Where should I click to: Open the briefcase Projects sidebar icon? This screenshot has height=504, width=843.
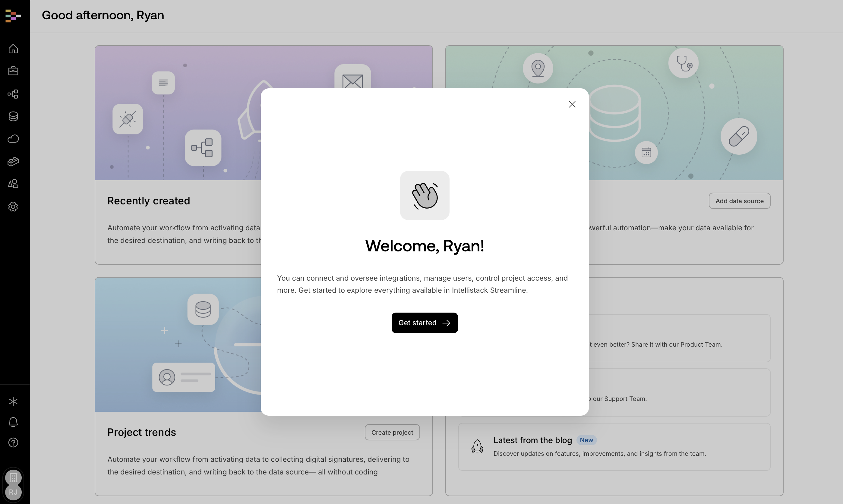tap(13, 71)
